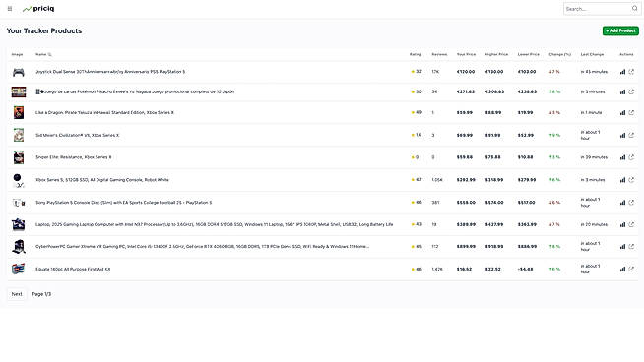The height and width of the screenshot is (362, 644).
Task: Go to Next page
Action: coord(17,294)
